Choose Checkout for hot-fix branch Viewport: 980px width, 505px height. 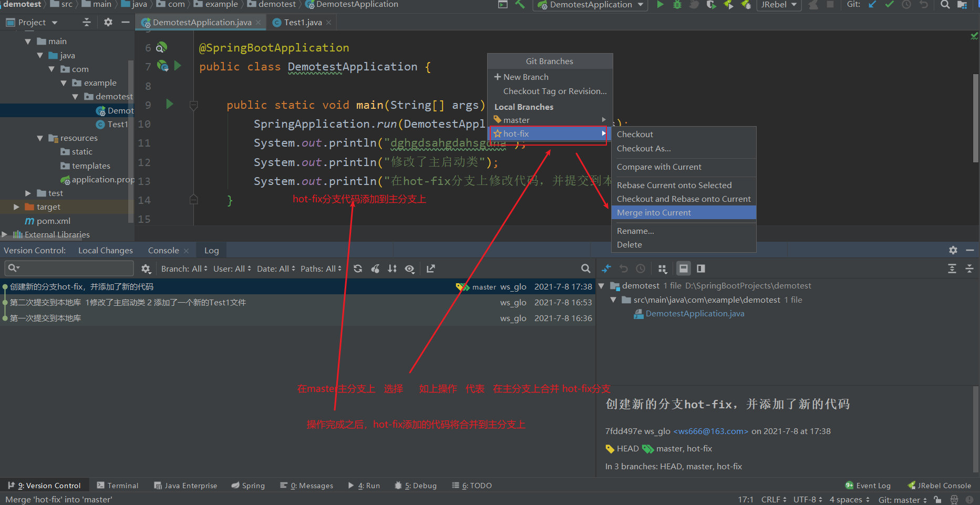tap(684, 135)
